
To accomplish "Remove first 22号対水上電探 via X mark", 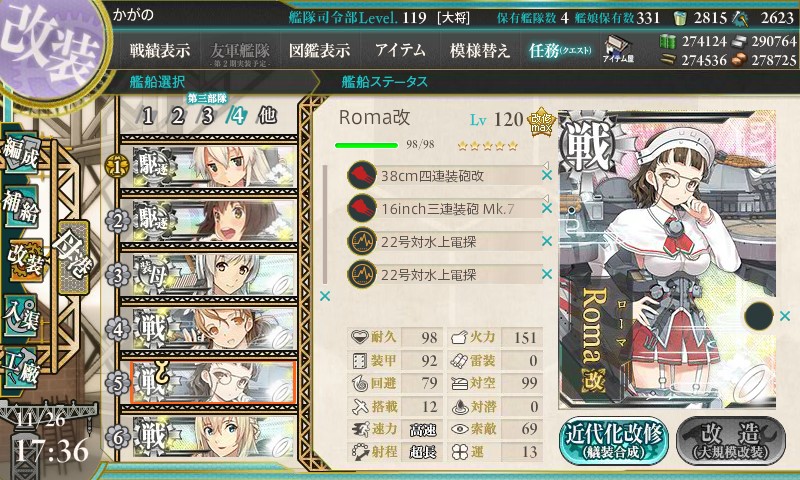I will 547,241.
